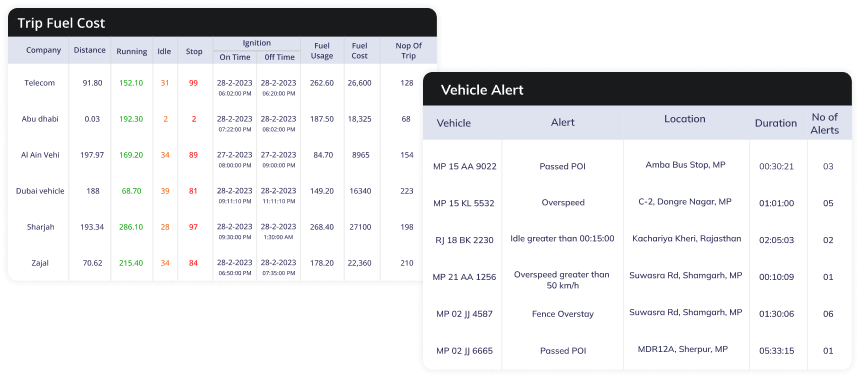
Task: Select Dubai vehicle row name
Action: tap(40, 191)
